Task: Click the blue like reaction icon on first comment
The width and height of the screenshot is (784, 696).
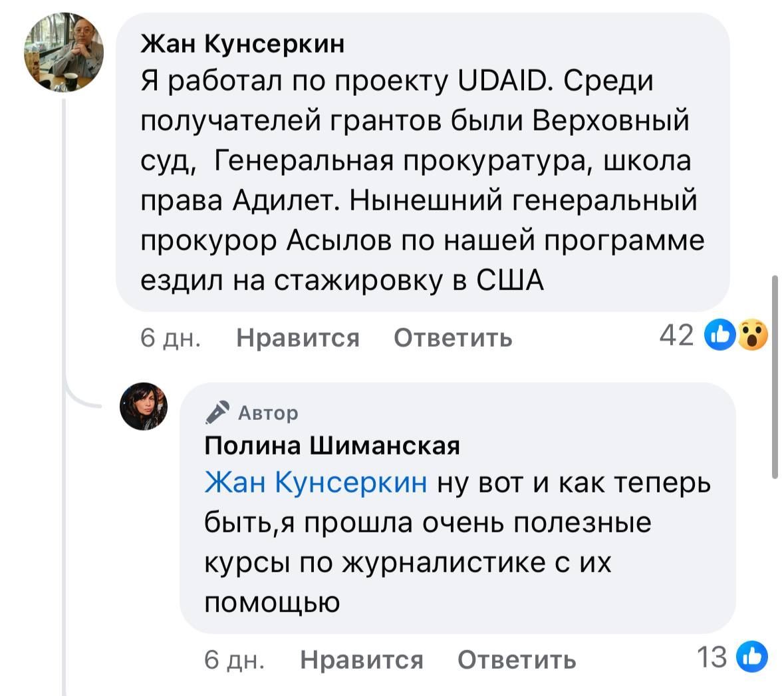Action: (x=722, y=336)
